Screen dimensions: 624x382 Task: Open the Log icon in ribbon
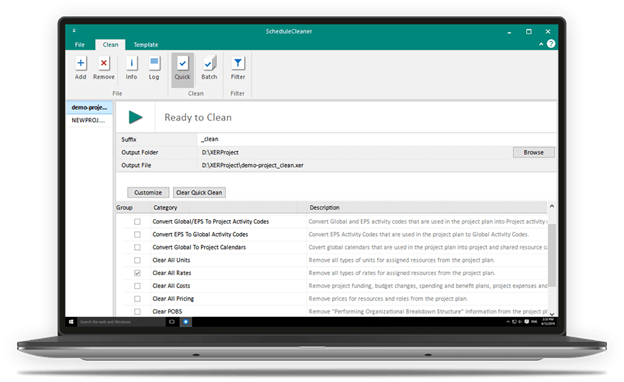tap(154, 63)
